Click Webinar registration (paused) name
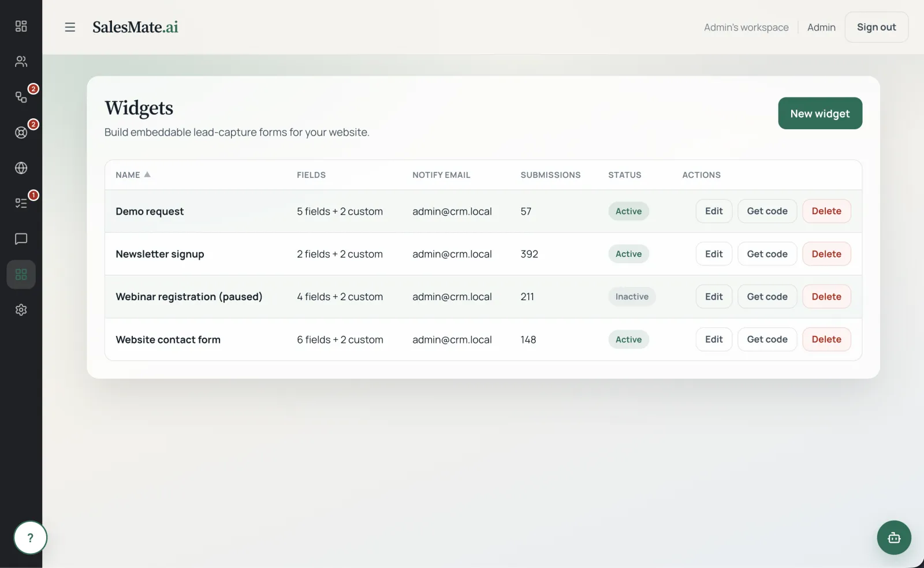 189,297
